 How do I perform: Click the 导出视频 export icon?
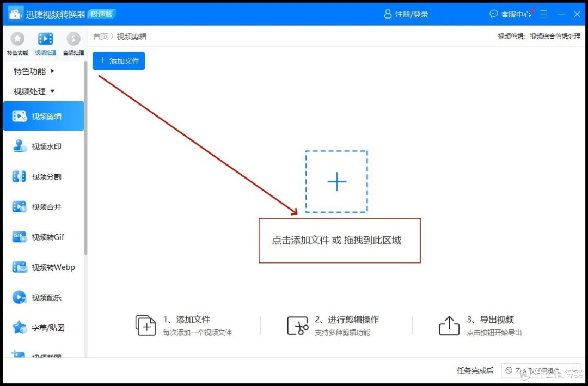click(449, 325)
